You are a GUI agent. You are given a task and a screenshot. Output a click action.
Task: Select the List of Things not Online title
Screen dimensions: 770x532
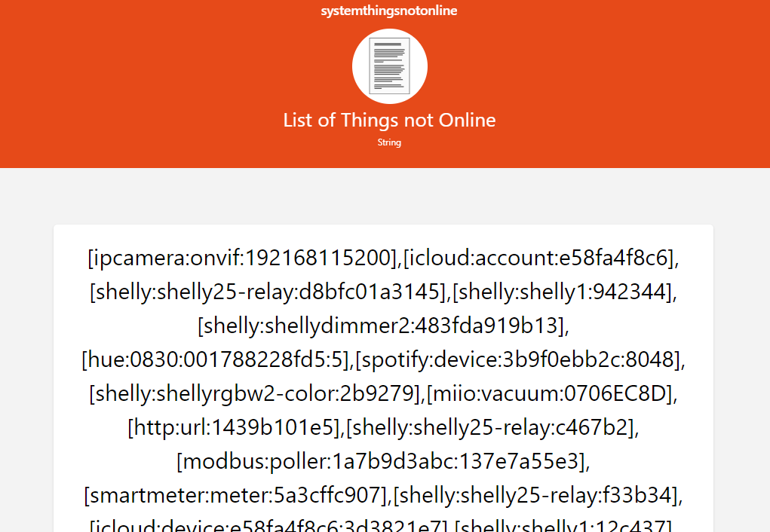coord(389,120)
